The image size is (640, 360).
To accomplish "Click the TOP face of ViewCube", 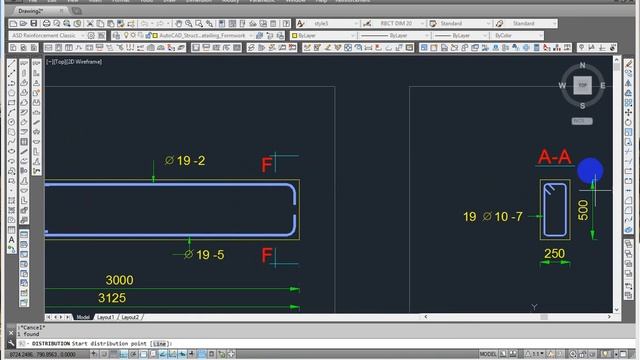I will [582, 85].
